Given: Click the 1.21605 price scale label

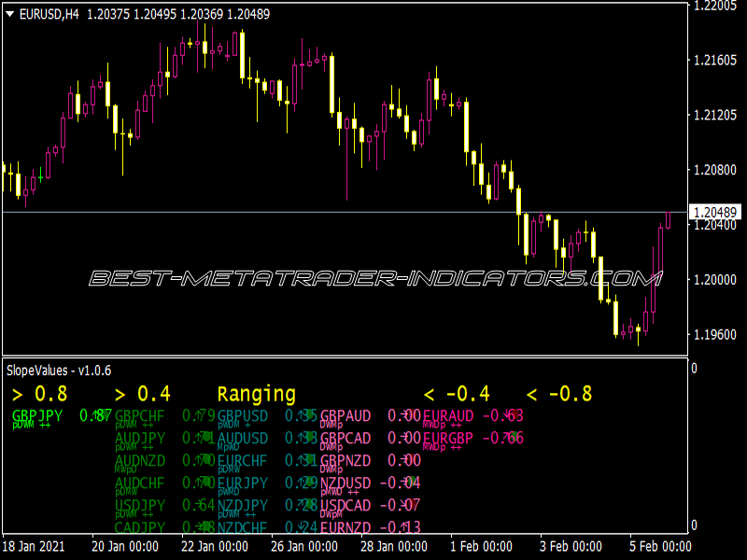Looking at the screenshot, I should (x=715, y=60).
